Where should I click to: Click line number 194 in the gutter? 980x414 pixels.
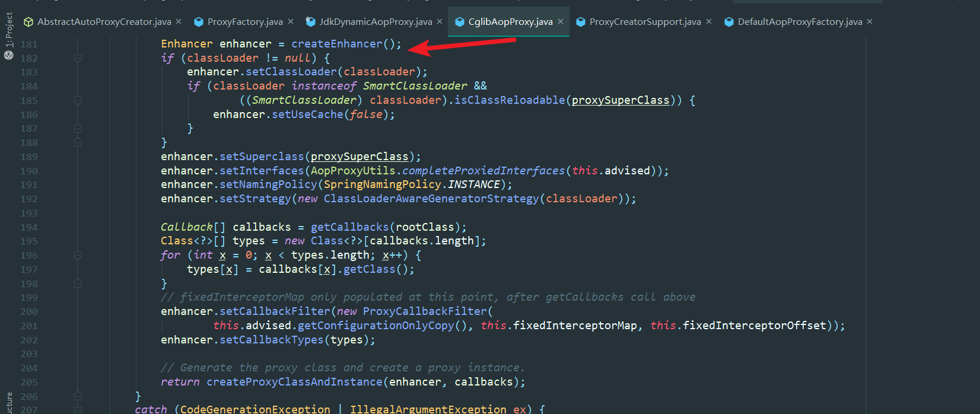[x=29, y=228]
